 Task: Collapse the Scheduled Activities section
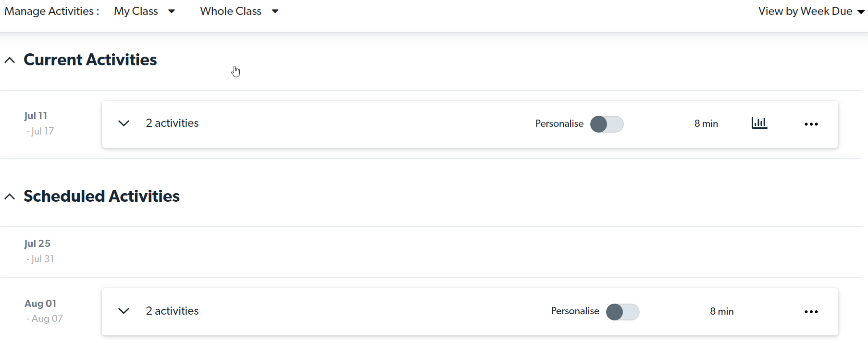[x=10, y=196]
